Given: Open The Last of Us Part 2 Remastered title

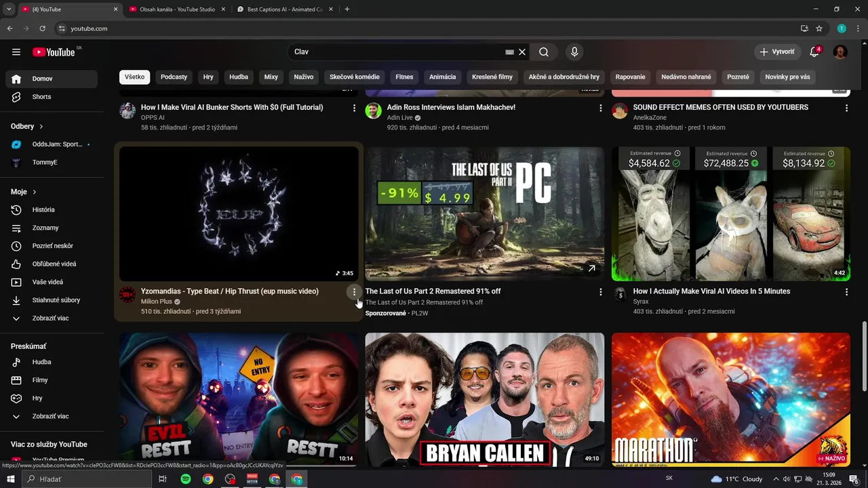Looking at the screenshot, I should pyautogui.click(x=433, y=291).
